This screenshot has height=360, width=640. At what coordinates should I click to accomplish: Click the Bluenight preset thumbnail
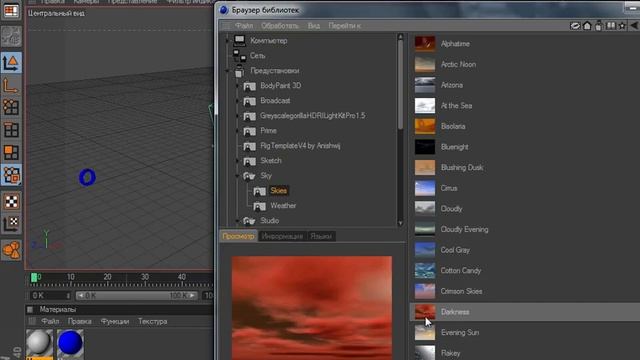425,147
